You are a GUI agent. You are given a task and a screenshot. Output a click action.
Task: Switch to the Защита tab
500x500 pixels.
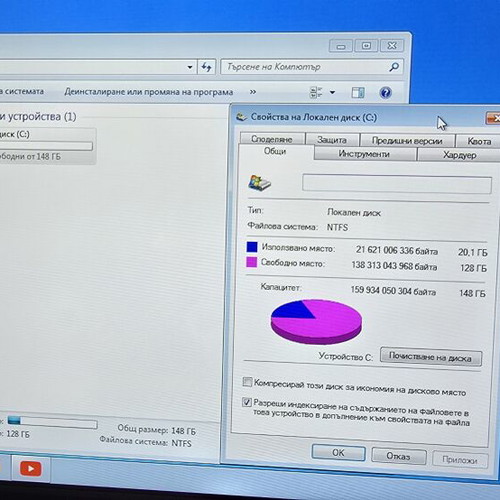tap(332, 140)
